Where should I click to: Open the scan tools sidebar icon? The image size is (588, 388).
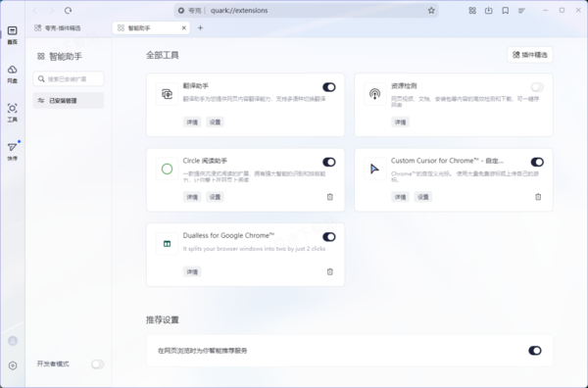[x=13, y=113]
